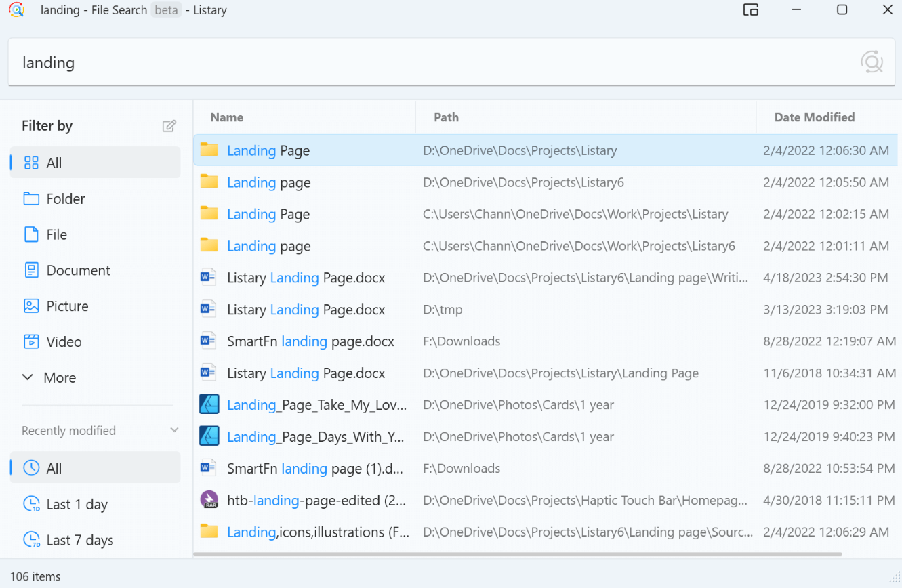Click date 12/24/2019 9:32:00 PM
The image size is (902, 588).
[829, 405]
